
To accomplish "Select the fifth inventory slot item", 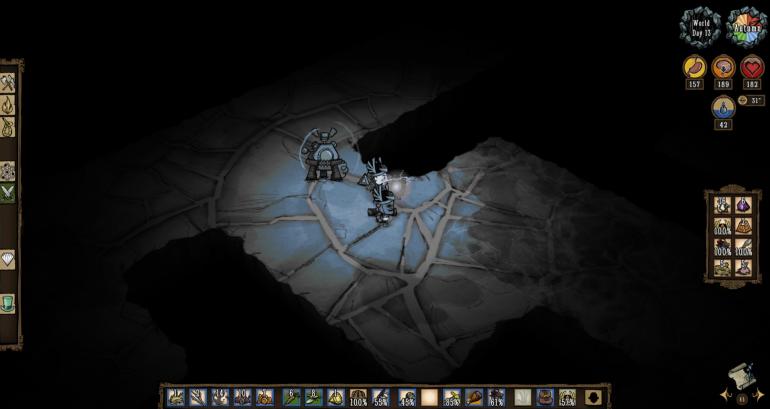I will point(265,397).
